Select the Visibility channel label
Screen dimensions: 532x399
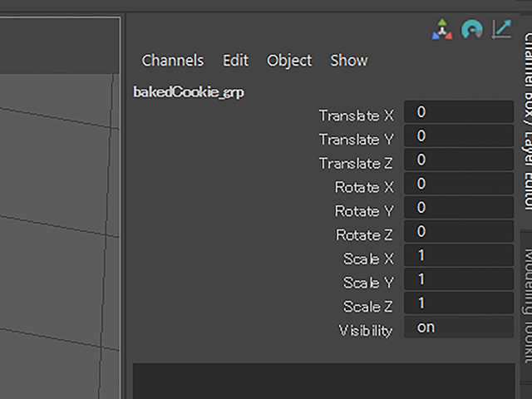tap(365, 331)
